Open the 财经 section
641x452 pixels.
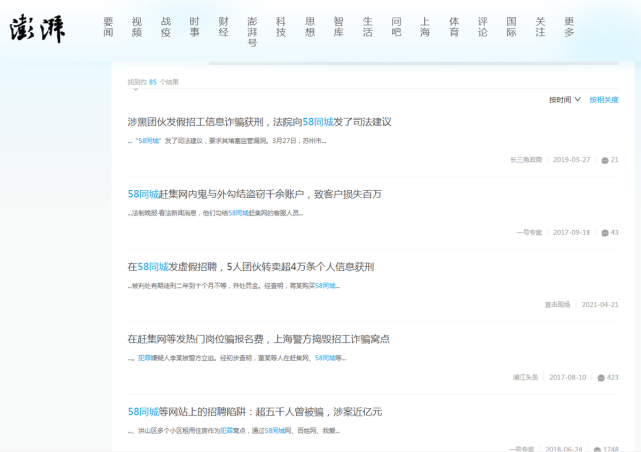[223, 27]
